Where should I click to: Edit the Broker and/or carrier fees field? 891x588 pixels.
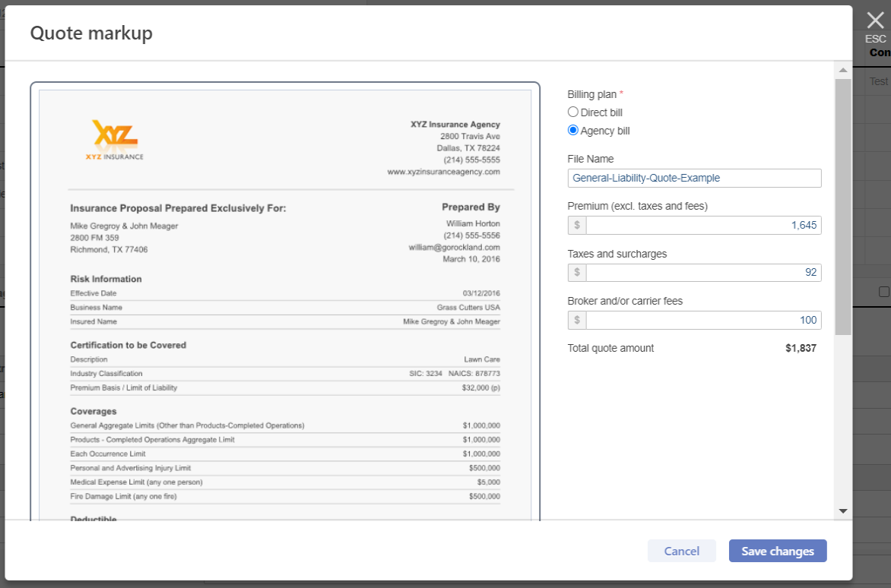(x=703, y=320)
